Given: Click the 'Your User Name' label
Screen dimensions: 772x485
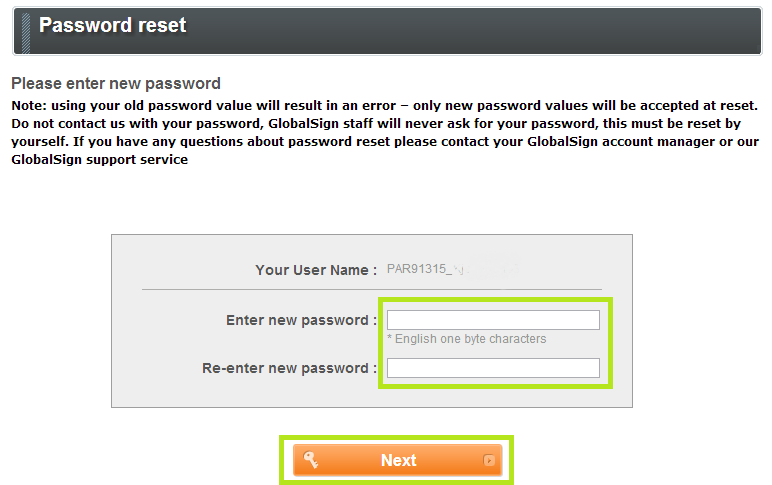Looking at the screenshot, I should [x=315, y=270].
